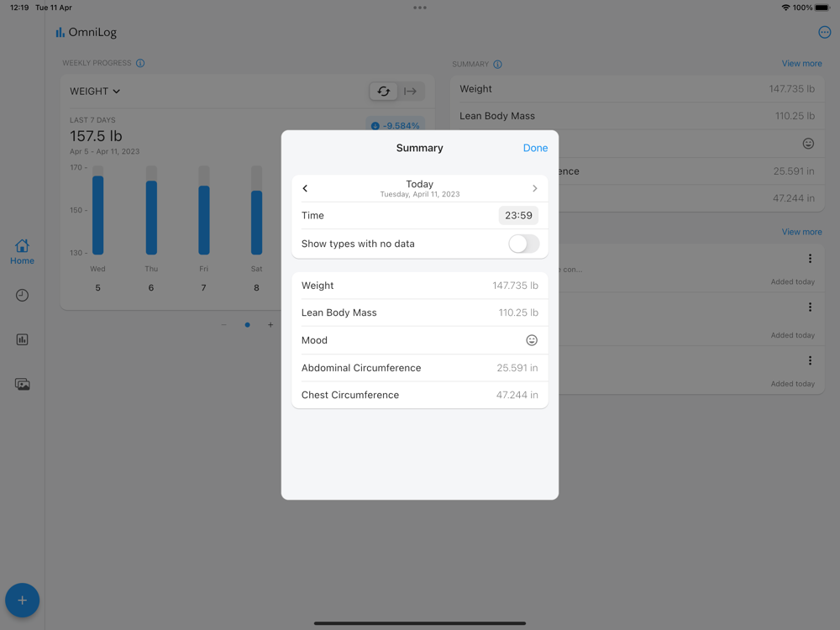Select the Mood row in dialog

tap(419, 340)
